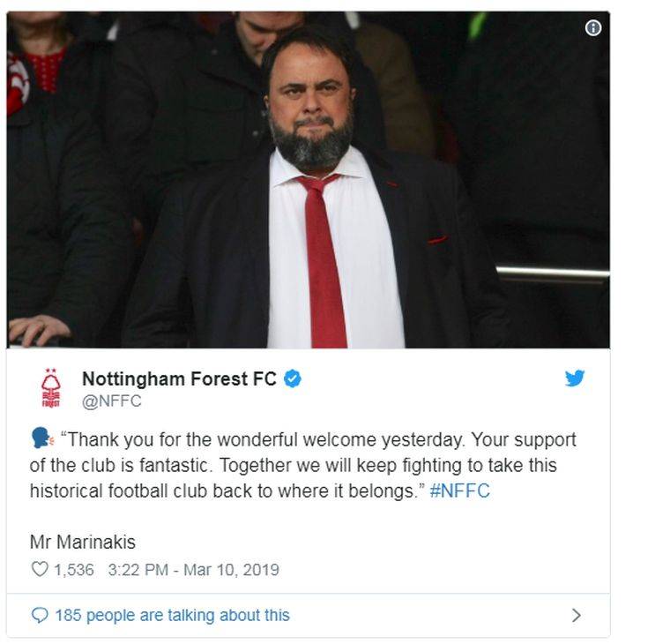Screen dimensions: 648x644
Task: Click the blue verified badge
Action: click(x=293, y=379)
